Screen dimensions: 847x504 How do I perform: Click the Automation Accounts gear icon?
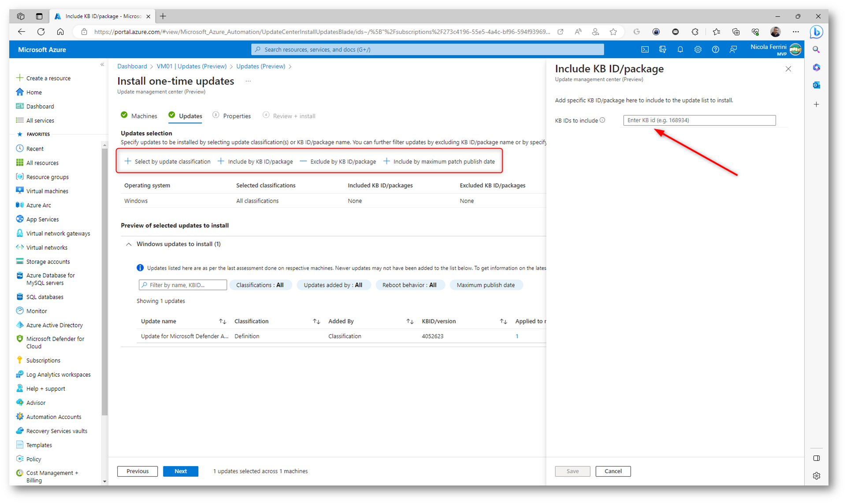click(x=19, y=416)
